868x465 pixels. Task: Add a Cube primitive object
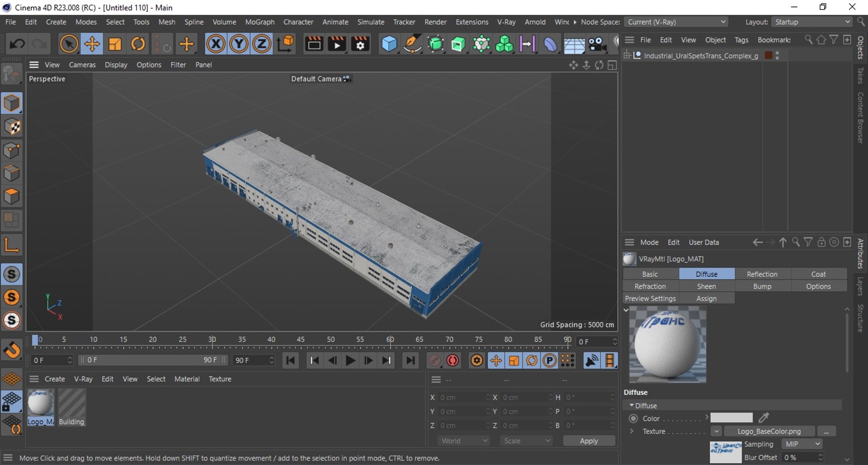point(389,44)
